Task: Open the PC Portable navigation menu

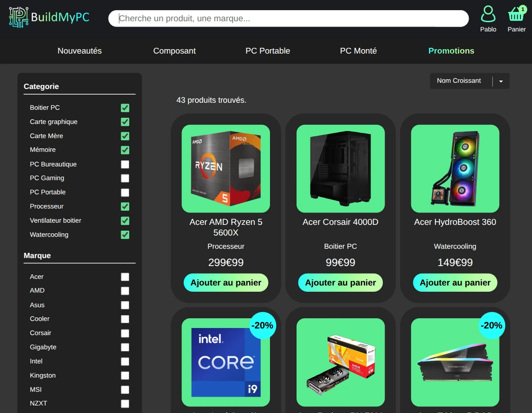Action: tap(268, 51)
